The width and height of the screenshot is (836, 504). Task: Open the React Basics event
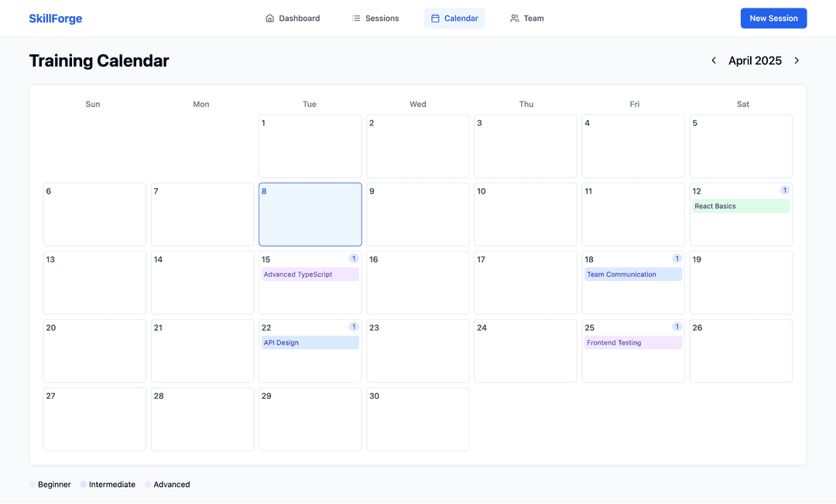pyautogui.click(x=741, y=205)
